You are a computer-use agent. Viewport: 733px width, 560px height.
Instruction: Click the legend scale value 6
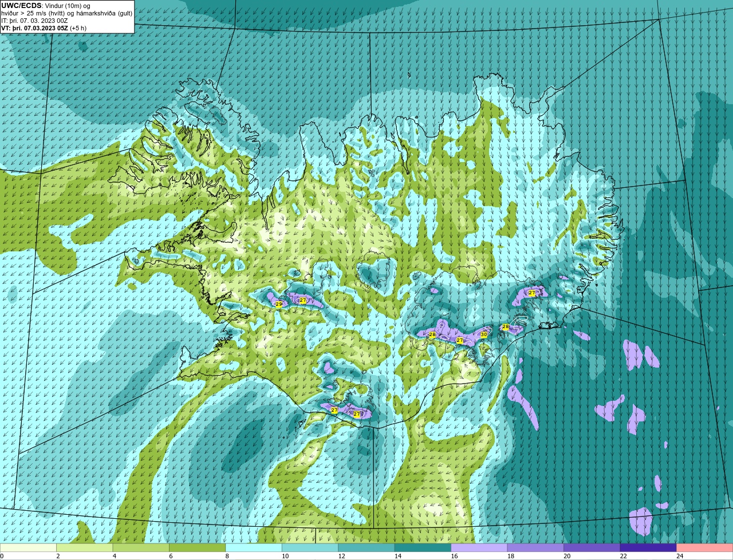[x=170, y=555]
